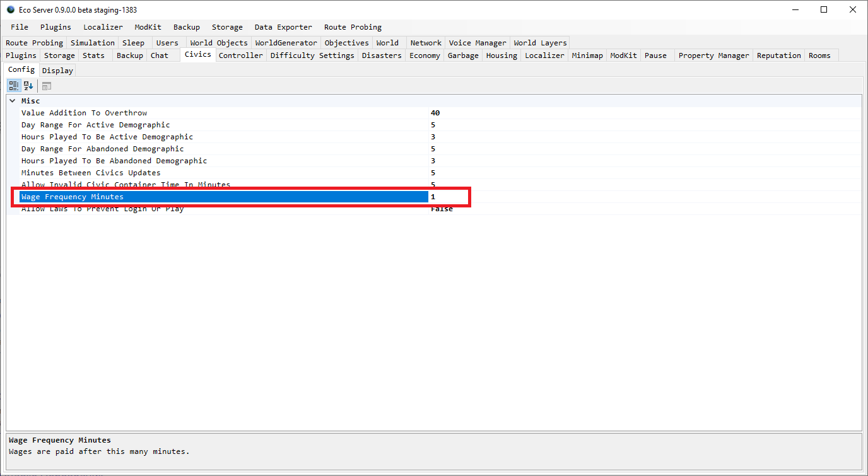Switch to the Rooms tab

[820, 55]
